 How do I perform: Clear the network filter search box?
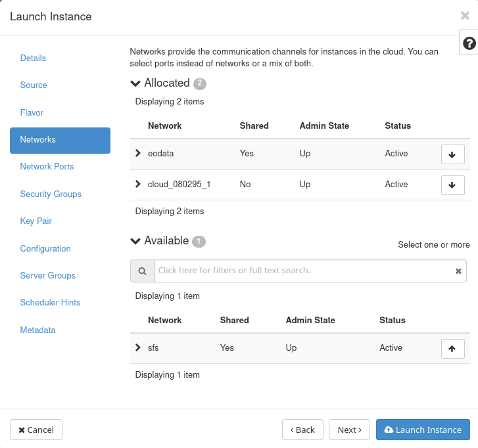(x=458, y=271)
